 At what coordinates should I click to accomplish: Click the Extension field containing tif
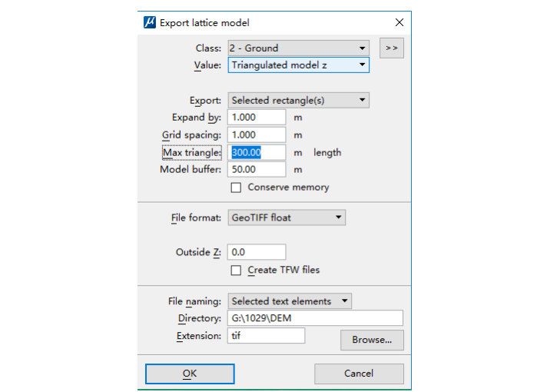point(266,336)
